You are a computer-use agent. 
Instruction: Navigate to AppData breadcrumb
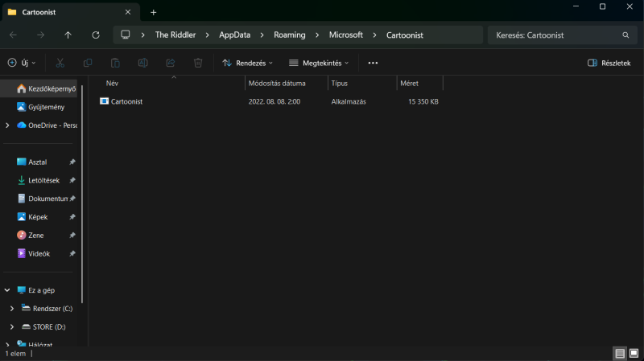[x=234, y=35]
